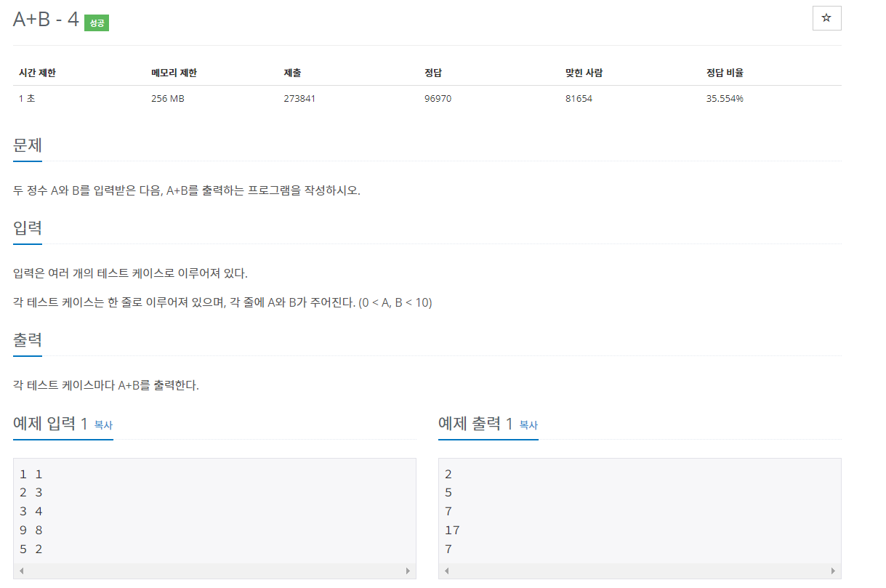The image size is (886, 588).
Task: Click input line '5 2'
Action: (31, 549)
